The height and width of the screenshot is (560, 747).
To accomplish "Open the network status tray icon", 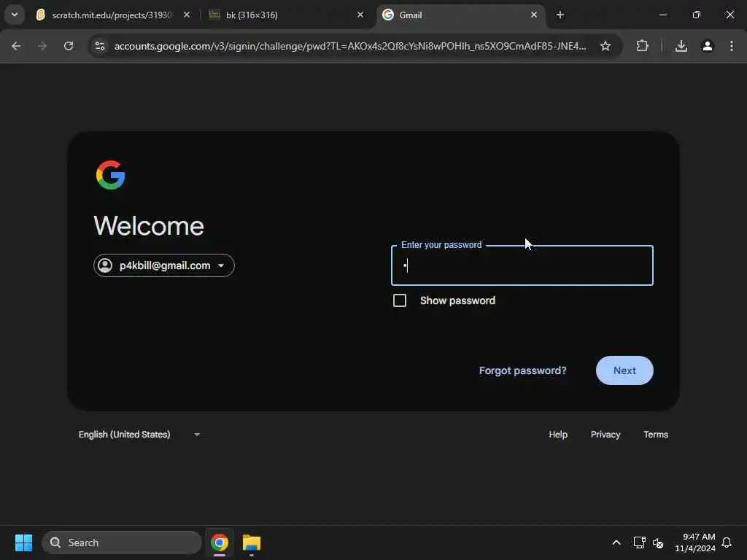I will click(639, 542).
